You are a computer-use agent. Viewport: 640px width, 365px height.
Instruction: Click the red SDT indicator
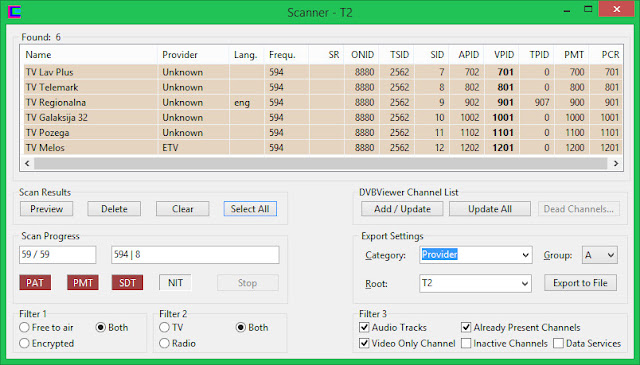[127, 283]
